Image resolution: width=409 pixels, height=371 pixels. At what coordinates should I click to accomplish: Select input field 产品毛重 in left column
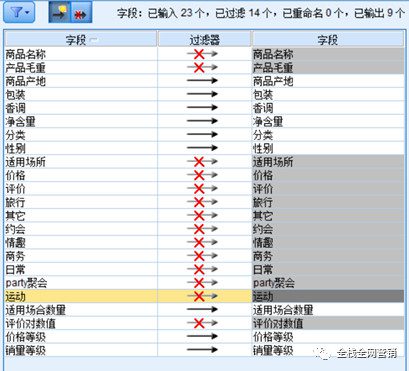pyautogui.click(x=80, y=67)
